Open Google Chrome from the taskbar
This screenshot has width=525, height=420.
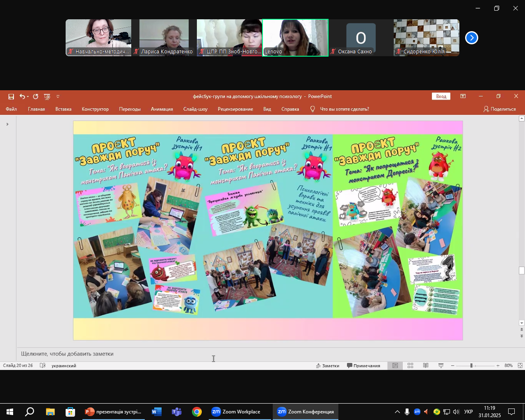point(197,412)
